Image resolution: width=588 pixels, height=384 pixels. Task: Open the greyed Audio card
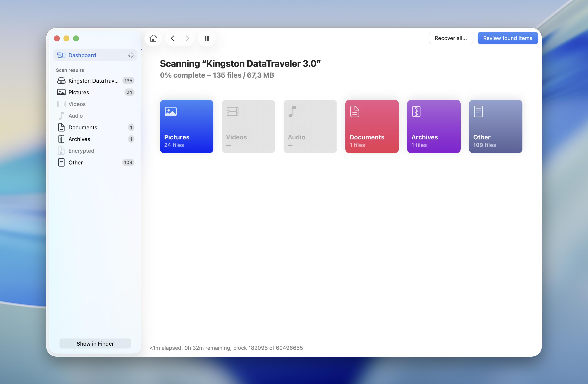[310, 126]
